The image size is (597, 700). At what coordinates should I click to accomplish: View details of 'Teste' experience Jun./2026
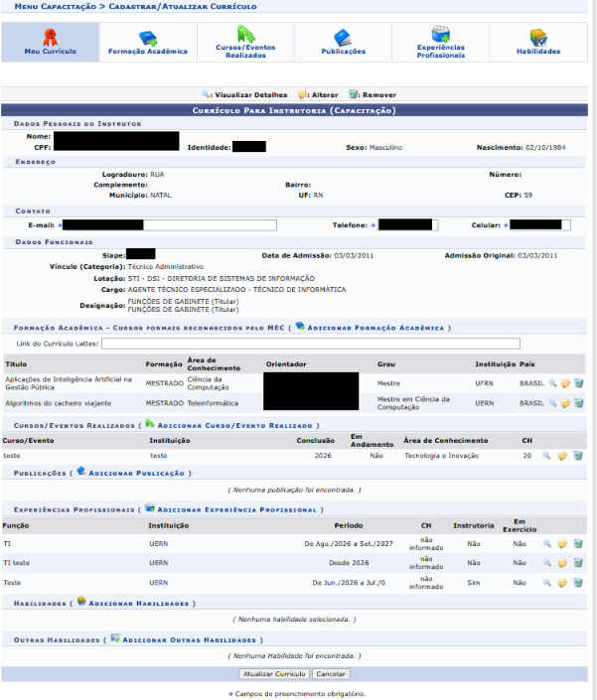[547, 583]
